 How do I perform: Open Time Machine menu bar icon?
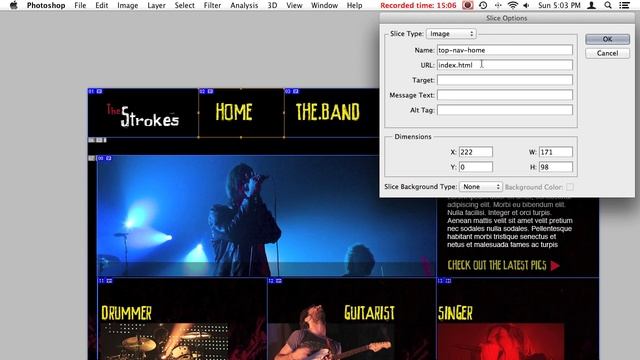pos(483,5)
